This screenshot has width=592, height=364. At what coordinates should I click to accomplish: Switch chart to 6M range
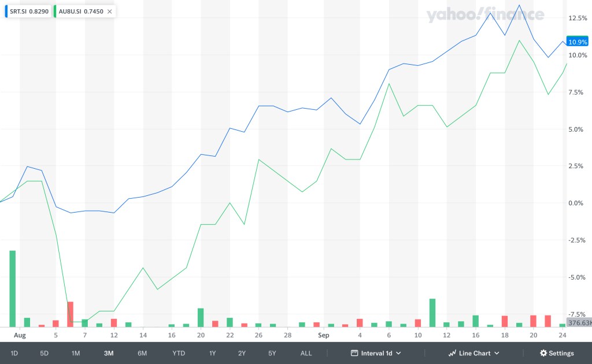[142, 353]
